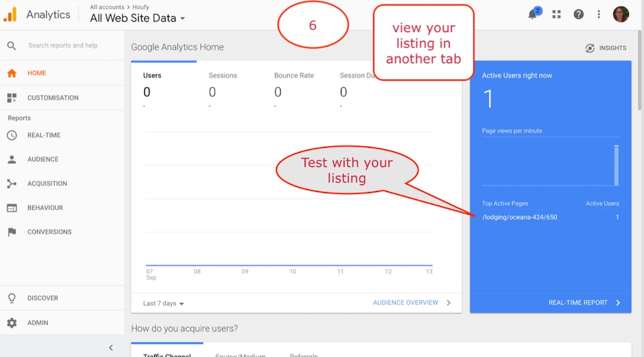Open the Google apps grid icon
The height and width of the screenshot is (357, 644).
point(556,14)
